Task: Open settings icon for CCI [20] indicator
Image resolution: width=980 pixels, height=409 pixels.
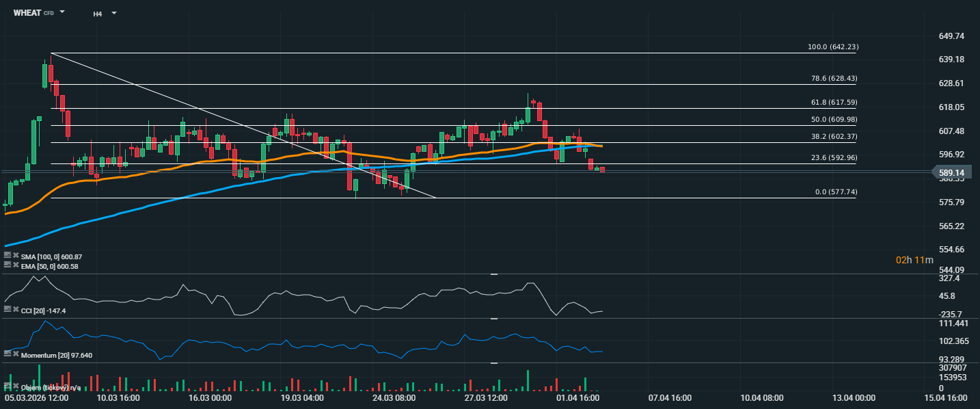Action: 8,310
